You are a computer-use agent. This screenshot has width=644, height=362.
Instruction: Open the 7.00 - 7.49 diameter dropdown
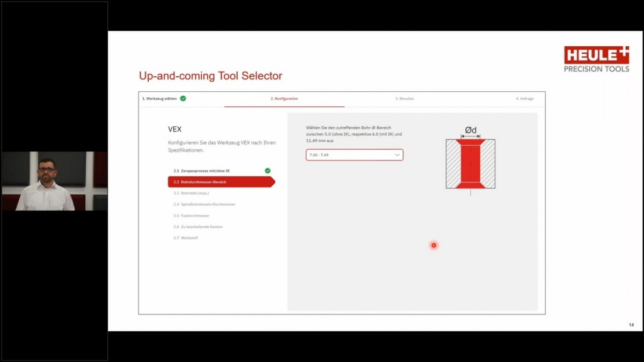point(354,155)
